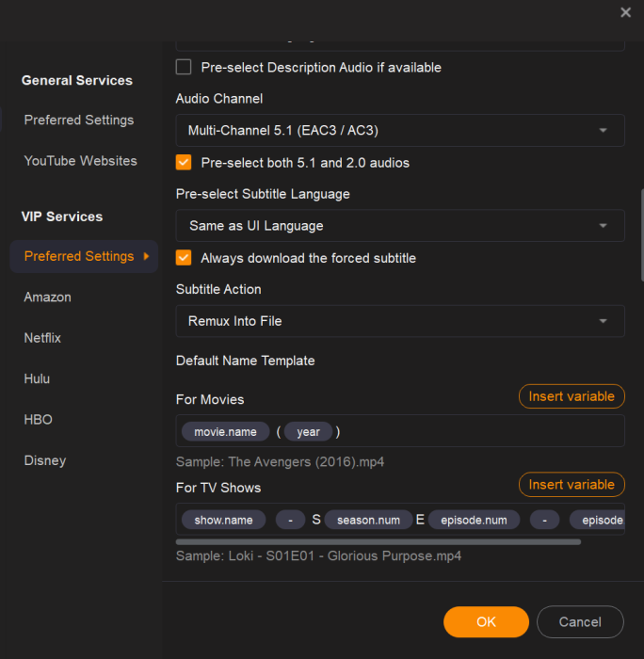Go to YouTube Websites settings

[x=80, y=160]
